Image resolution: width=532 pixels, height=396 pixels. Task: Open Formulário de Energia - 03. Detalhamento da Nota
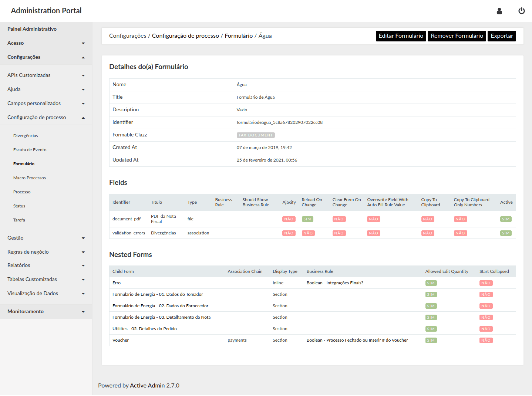pyautogui.click(x=161, y=317)
